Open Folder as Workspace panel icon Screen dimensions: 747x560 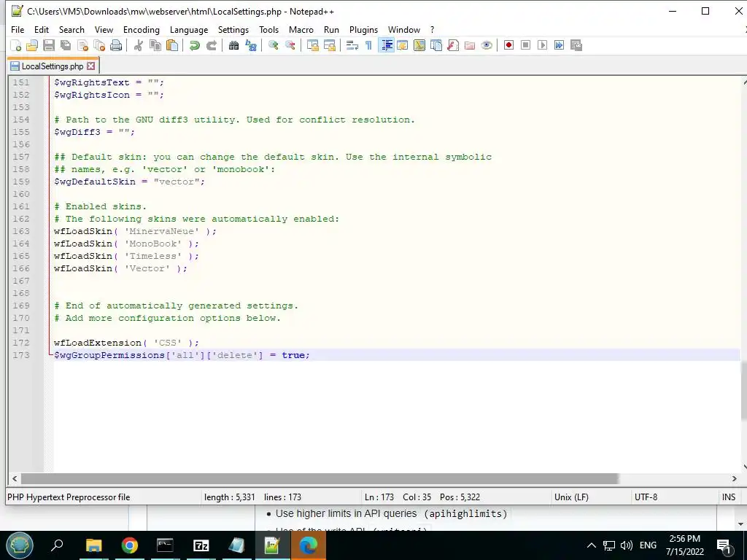pos(470,45)
